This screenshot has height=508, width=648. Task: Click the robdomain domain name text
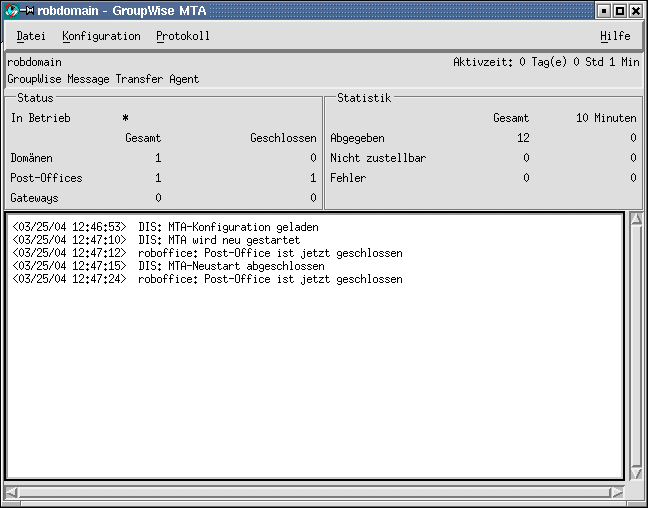(34, 62)
